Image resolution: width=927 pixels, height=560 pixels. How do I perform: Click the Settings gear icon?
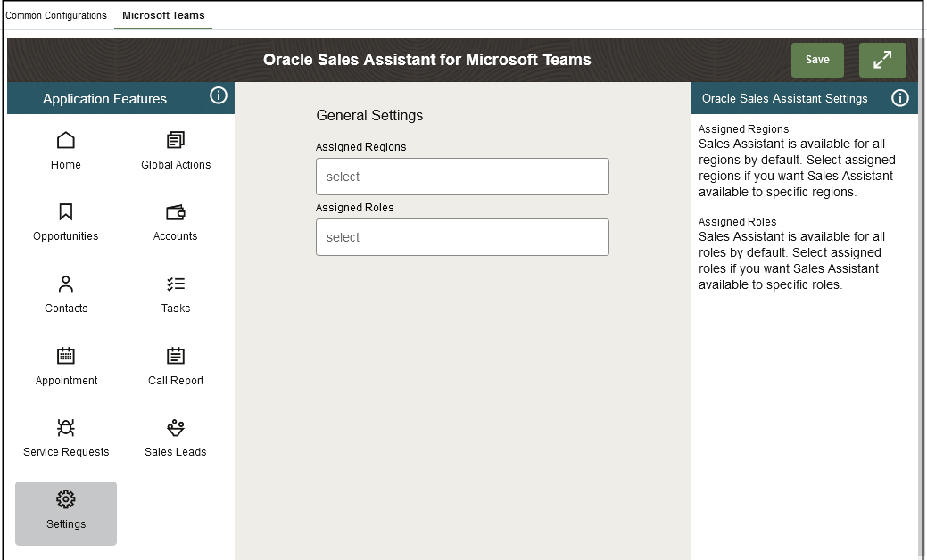pos(66,499)
